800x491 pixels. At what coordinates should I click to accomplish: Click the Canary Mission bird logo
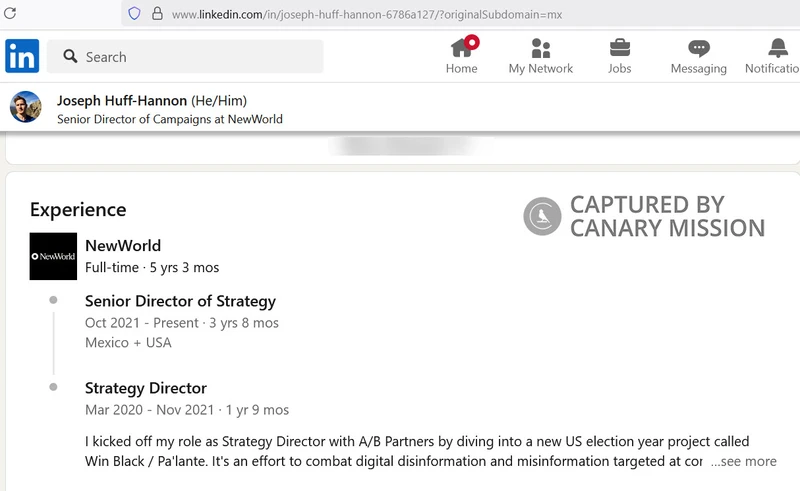pos(542,216)
